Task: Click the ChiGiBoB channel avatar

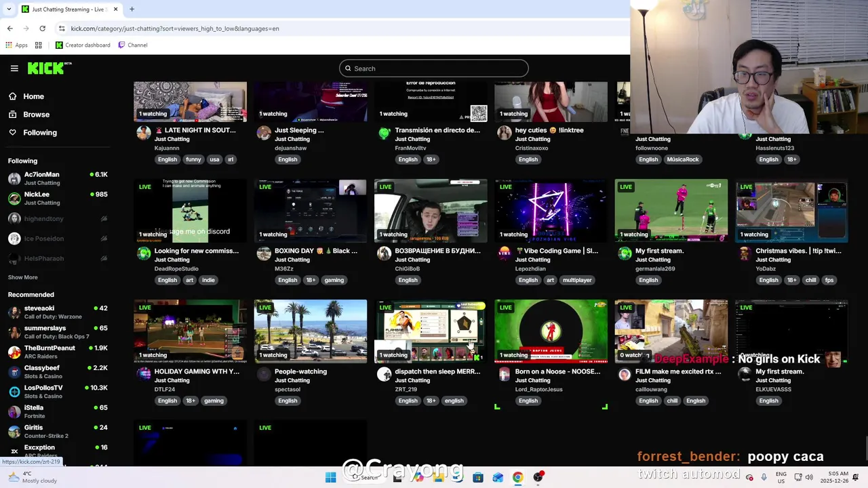Action: click(x=384, y=253)
